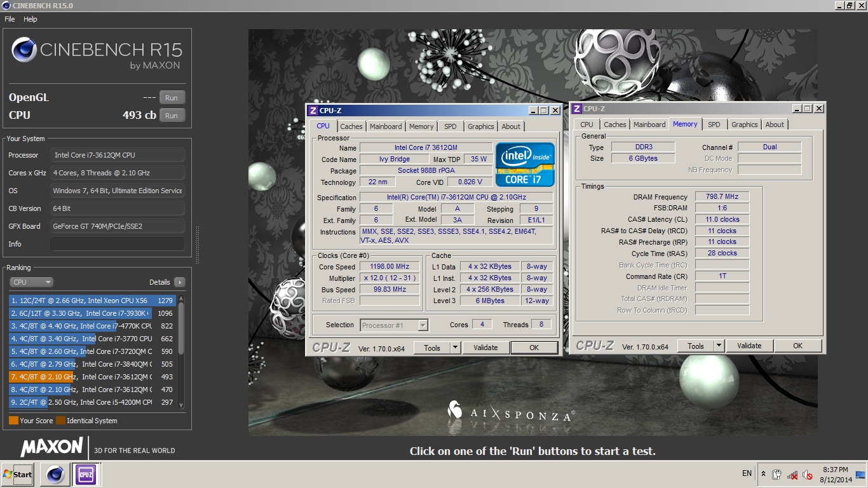This screenshot has width=868, height=488.
Task: Open Mainboard tab in right CPU-Z window
Action: click(649, 125)
